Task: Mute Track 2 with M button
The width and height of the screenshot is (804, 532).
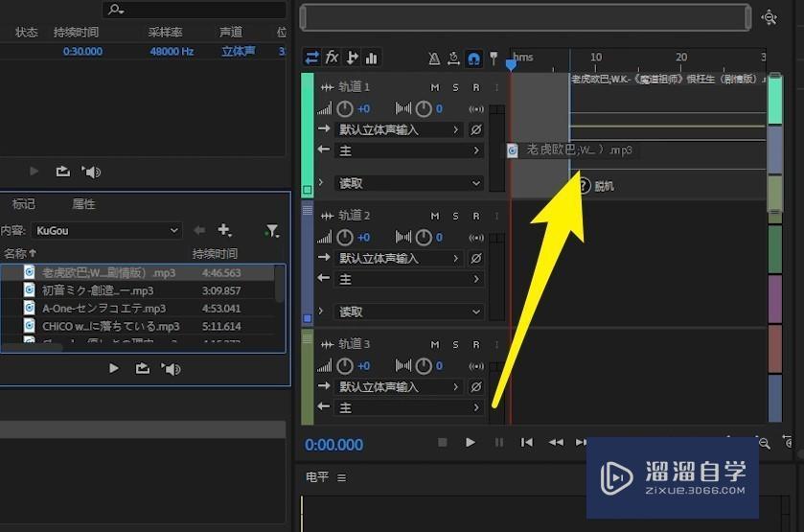Action: click(x=435, y=216)
